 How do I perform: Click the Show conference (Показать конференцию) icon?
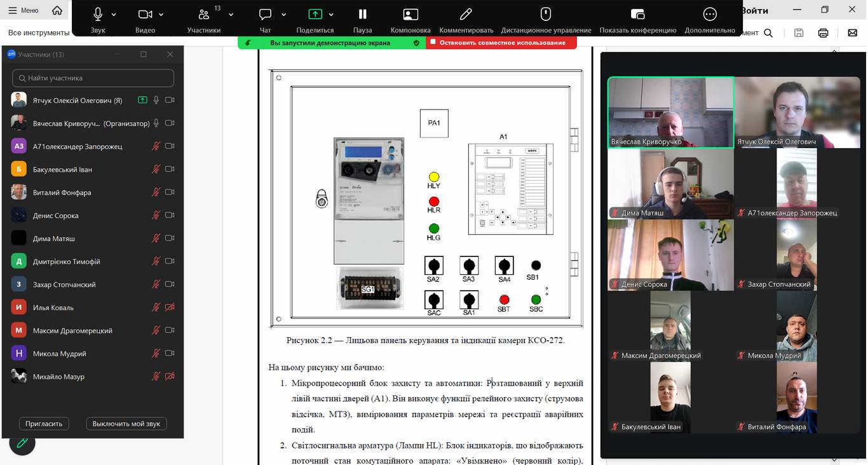[637, 14]
